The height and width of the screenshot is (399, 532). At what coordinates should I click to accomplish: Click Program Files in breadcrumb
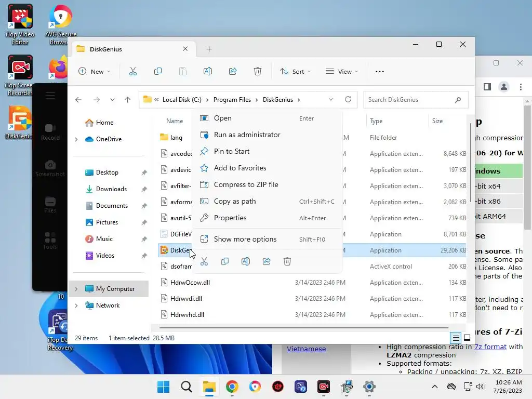point(232,100)
